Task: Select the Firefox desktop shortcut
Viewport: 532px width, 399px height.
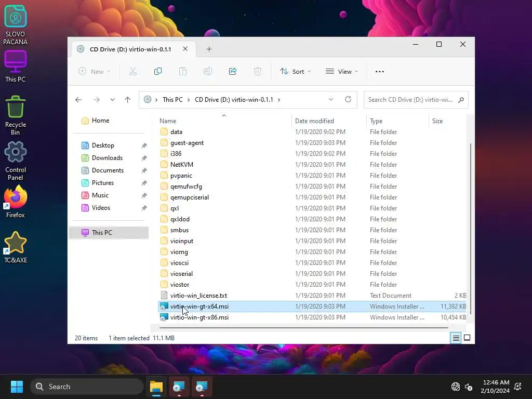Action: click(x=15, y=202)
